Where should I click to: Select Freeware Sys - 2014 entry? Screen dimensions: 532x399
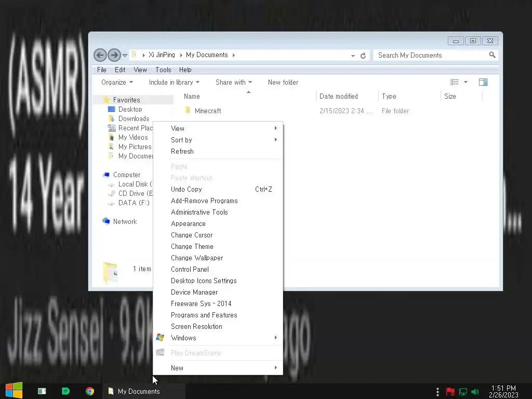pyautogui.click(x=218, y=303)
